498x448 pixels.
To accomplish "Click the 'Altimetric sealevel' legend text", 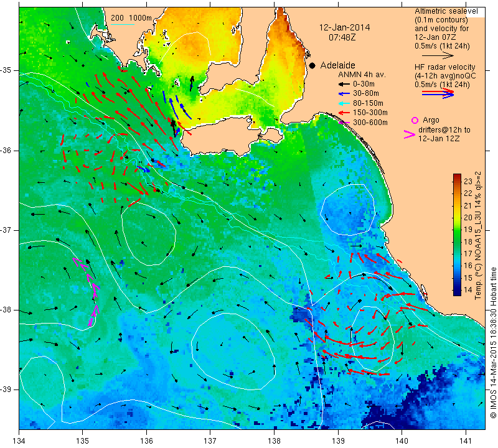I will (446, 11).
